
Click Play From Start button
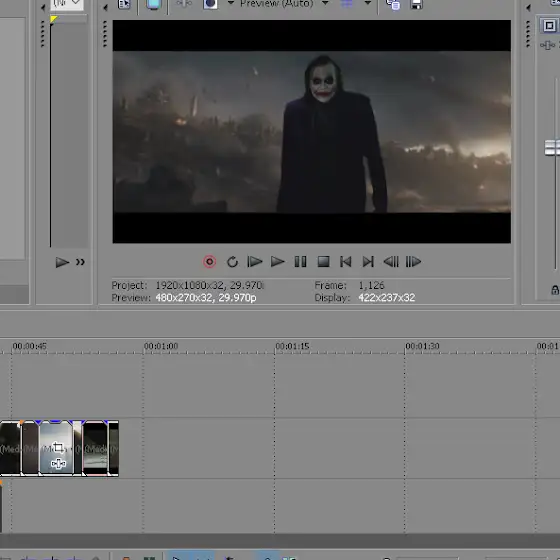(255, 262)
